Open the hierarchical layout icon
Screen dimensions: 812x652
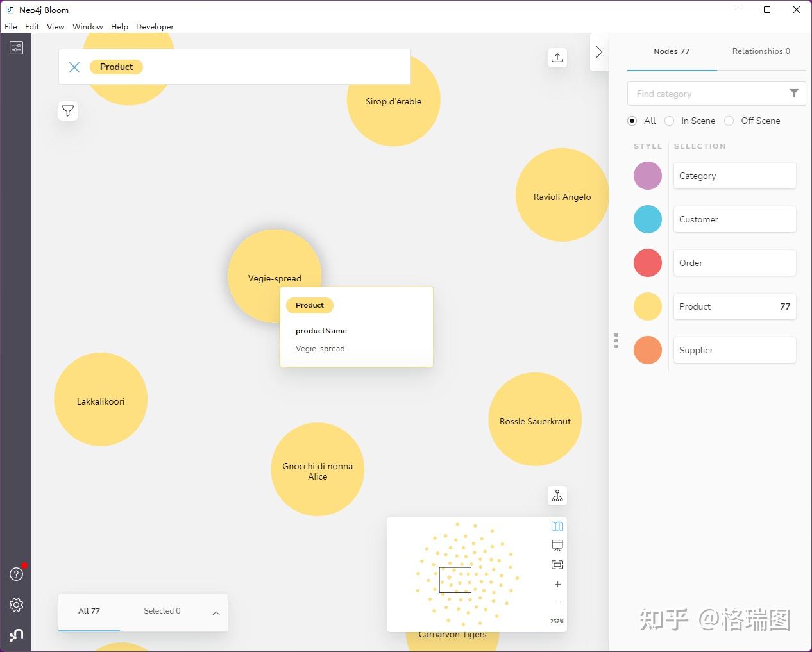pos(557,496)
